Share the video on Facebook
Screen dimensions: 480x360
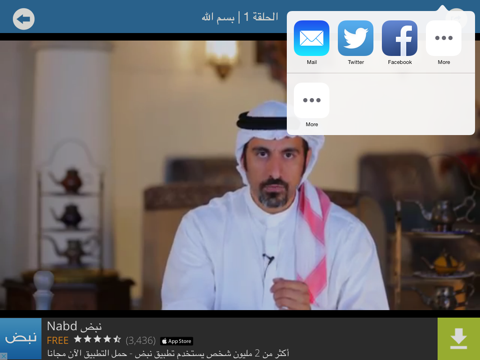coord(400,38)
